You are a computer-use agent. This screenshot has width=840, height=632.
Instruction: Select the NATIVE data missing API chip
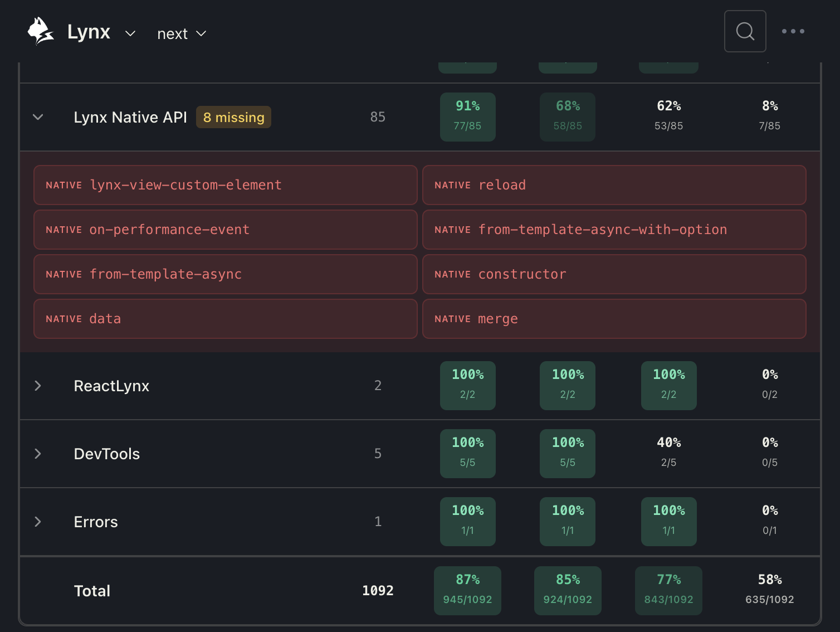(225, 319)
